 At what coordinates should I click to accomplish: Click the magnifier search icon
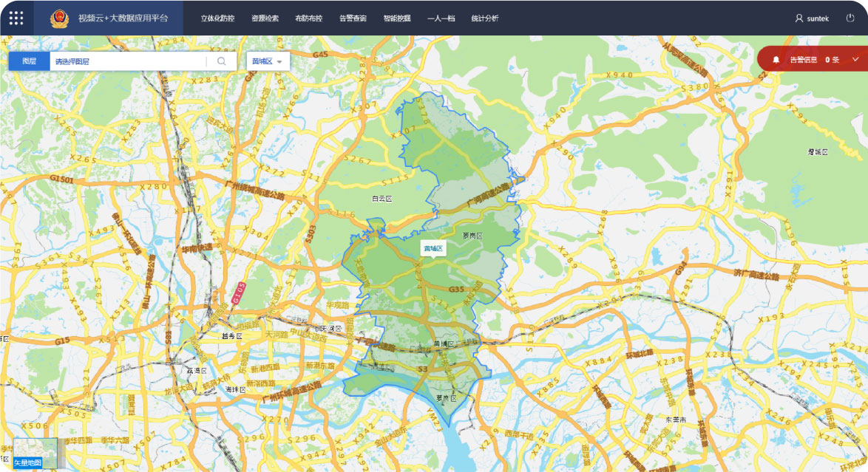221,61
